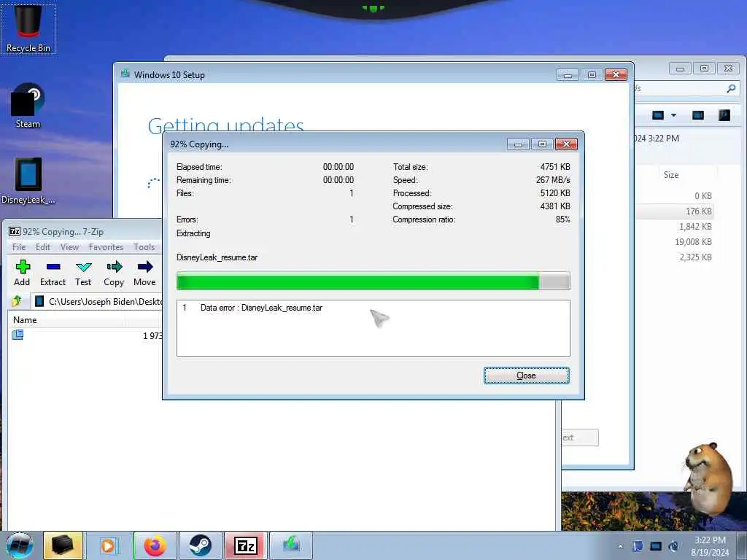Click the volume tray icon
The image size is (747, 560).
(673, 546)
